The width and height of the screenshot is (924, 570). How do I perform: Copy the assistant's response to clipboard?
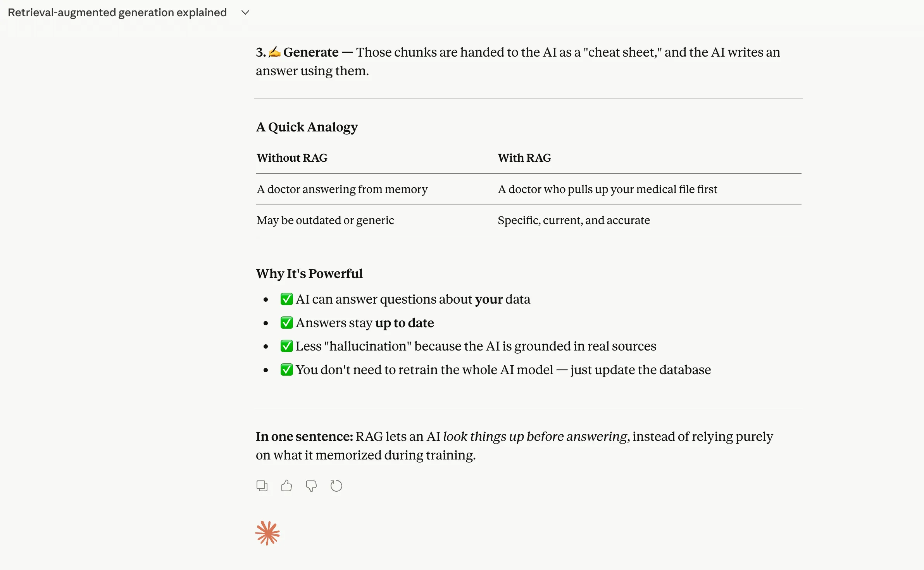(262, 485)
